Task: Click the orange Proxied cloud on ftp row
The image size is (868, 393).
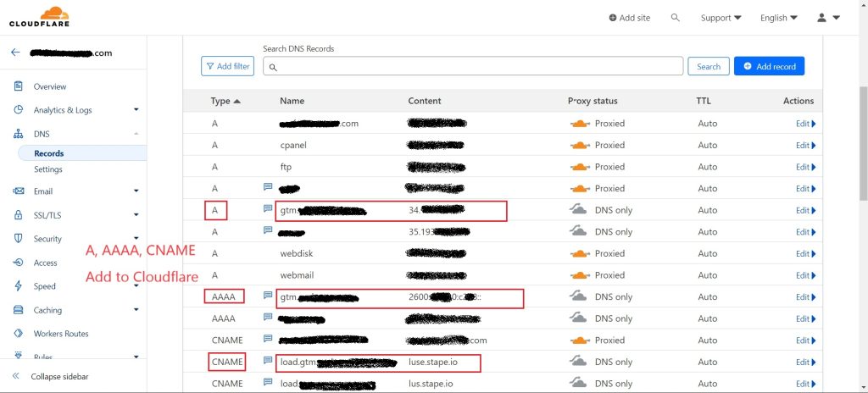Action: (x=580, y=167)
